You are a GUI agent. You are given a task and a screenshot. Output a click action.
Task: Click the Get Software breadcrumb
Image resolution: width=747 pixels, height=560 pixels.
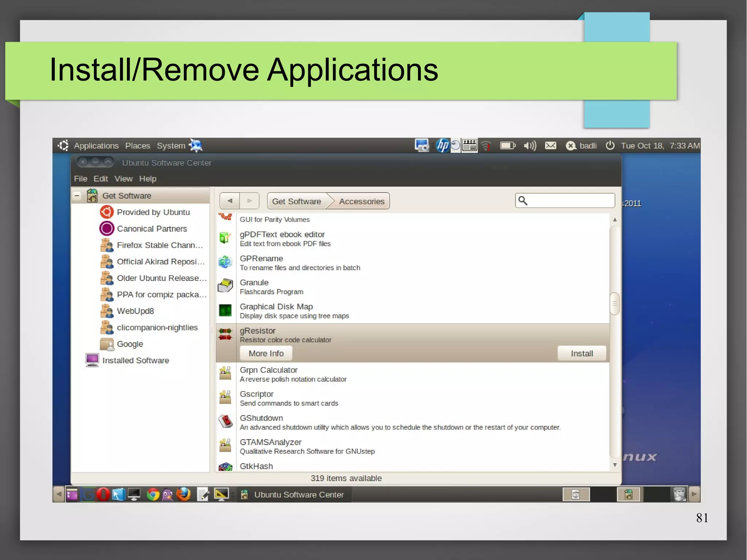pyautogui.click(x=297, y=201)
